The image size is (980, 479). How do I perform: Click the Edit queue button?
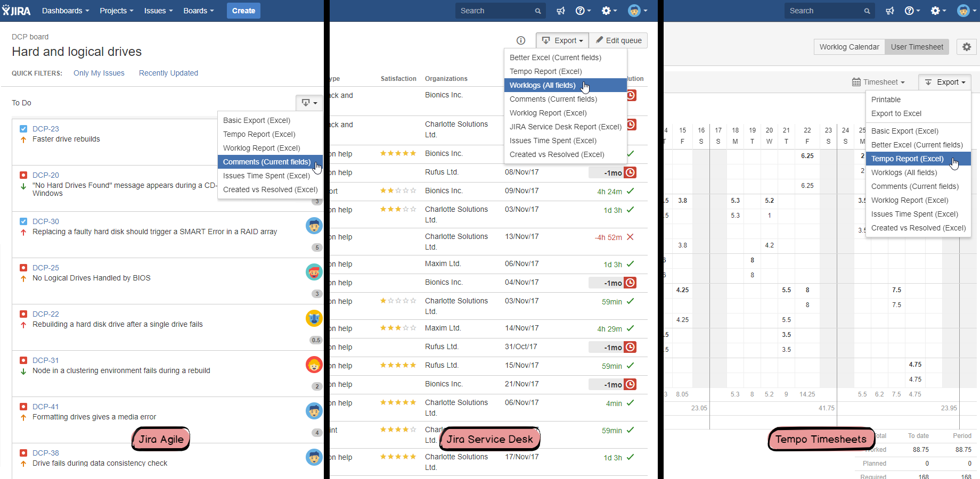coord(618,40)
